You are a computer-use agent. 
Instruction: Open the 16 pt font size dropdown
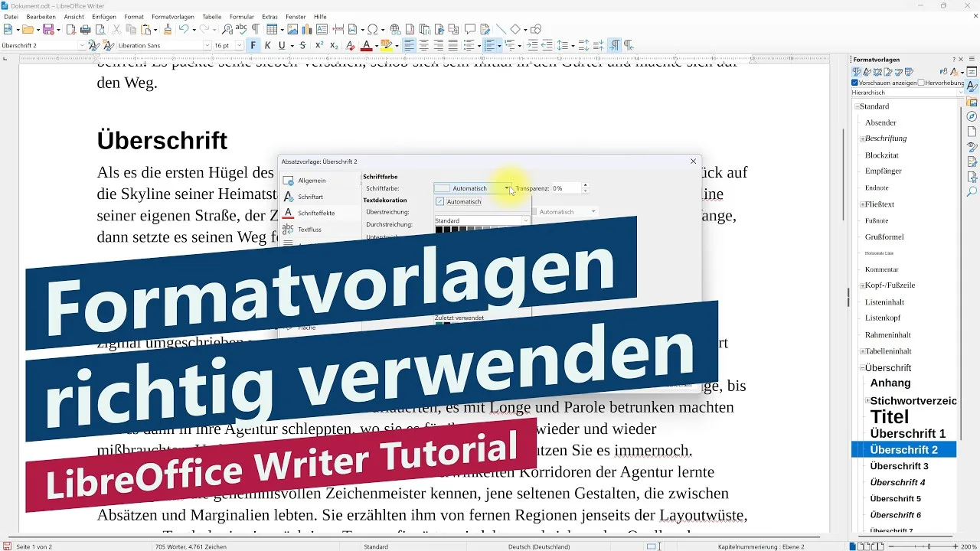pos(240,45)
